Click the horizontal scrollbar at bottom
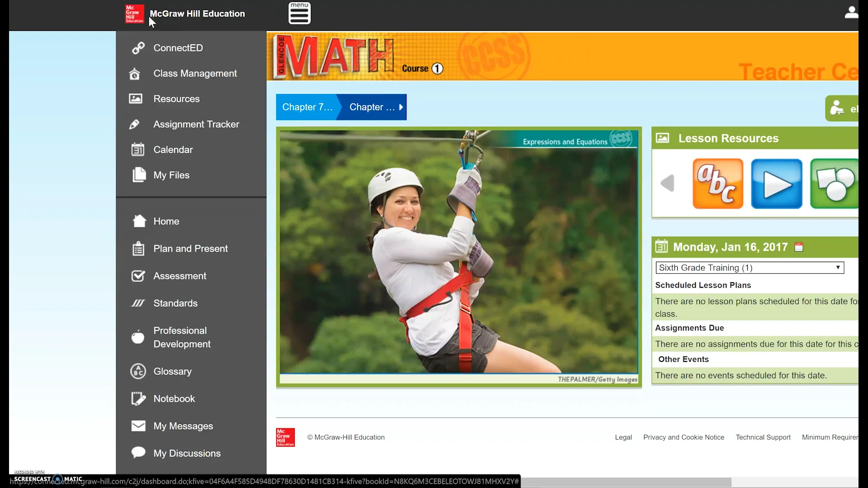 click(x=626, y=483)
